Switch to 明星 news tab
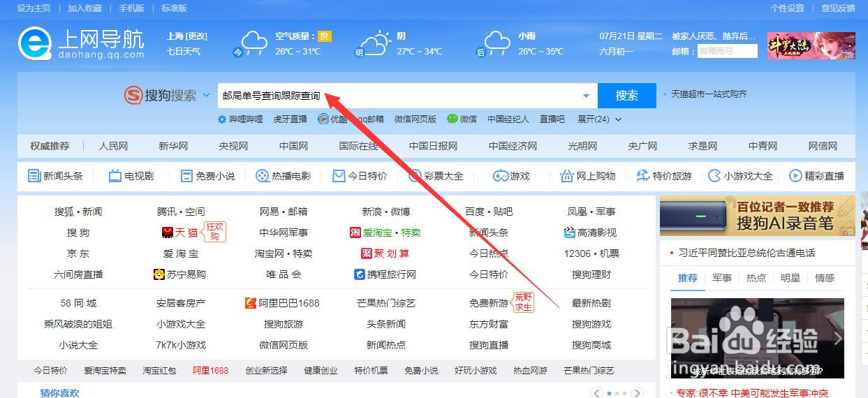The height and width of the screenshot is (398, 868). [790, 278]
